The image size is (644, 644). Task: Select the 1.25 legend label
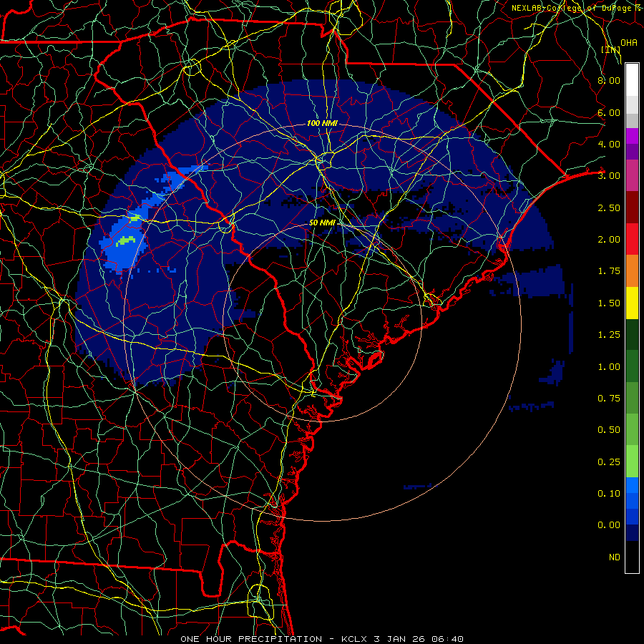click(x=609, y=335)
